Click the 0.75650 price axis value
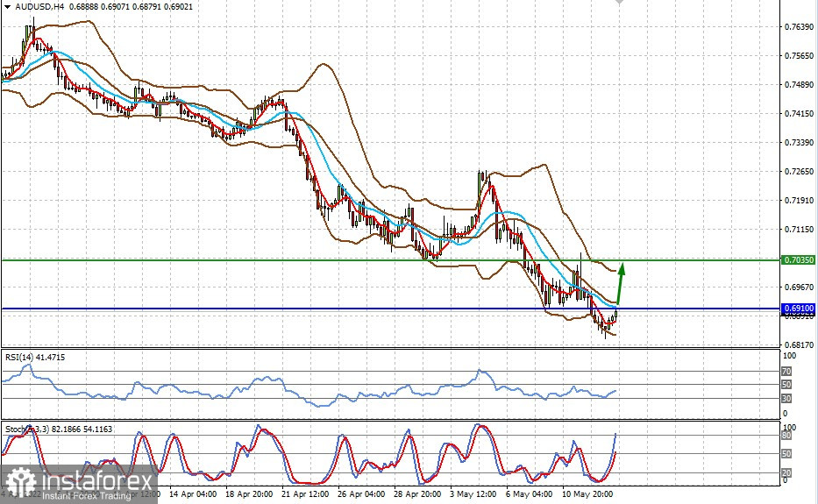 point(799,55)
